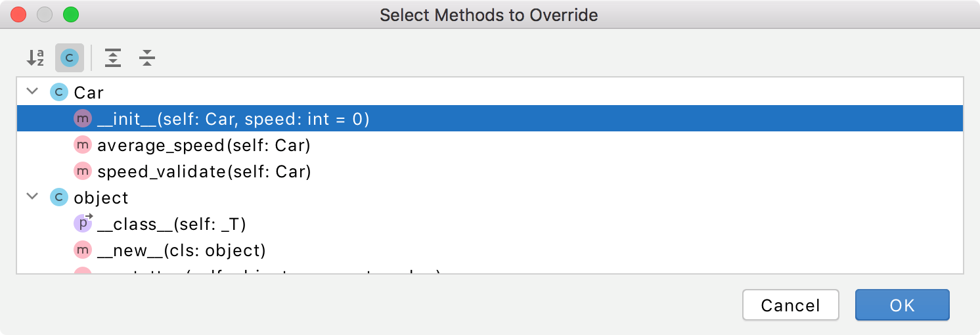Image resolution: width=980 pixels, height=335 pixels.
Task: Select the __class__(self: _T) entry
Action: 490,224
